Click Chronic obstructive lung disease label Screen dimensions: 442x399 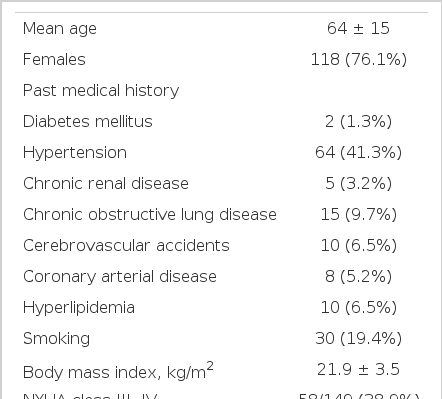150,215
